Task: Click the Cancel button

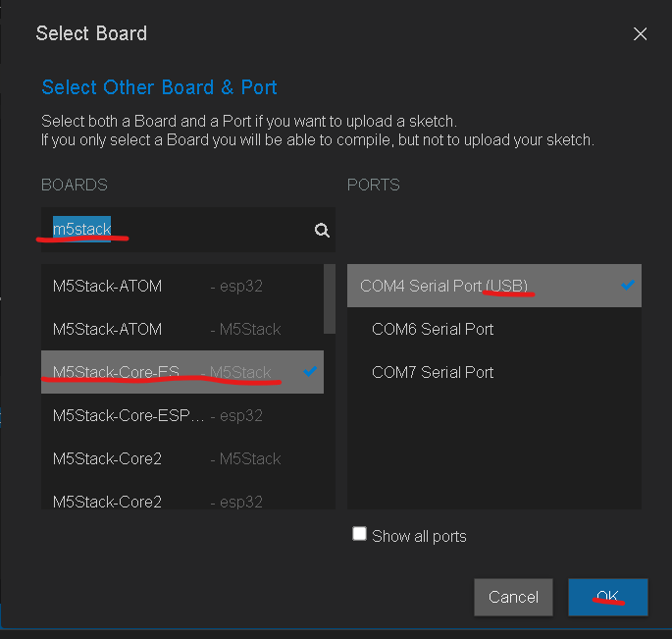Action: coord(513,597)
